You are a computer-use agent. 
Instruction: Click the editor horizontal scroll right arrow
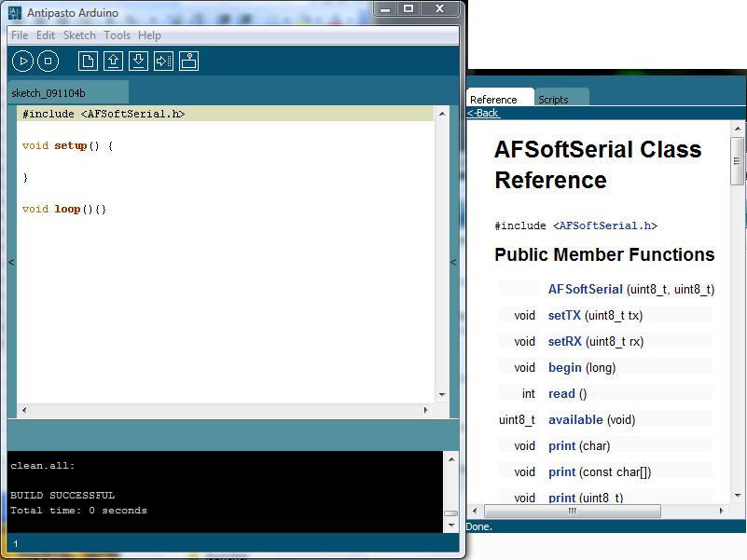[x=425, y=410]
